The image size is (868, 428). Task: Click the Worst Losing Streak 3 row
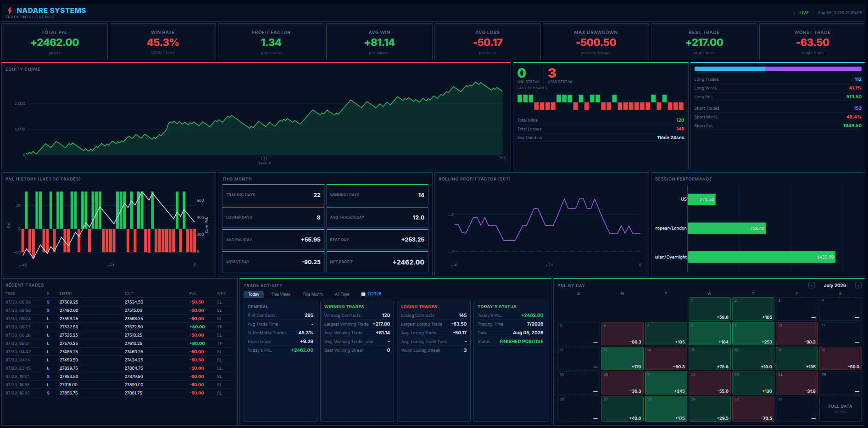coord(434,350)
